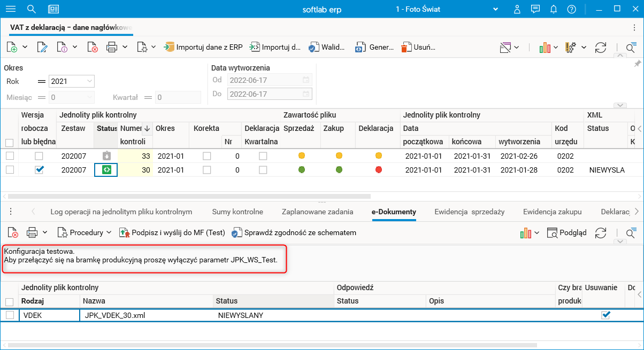This screenshot has width=644, height=350.
Task: Open Log operacji na jednolitym pliku kontrolnym tab
Action: (121, 212)
